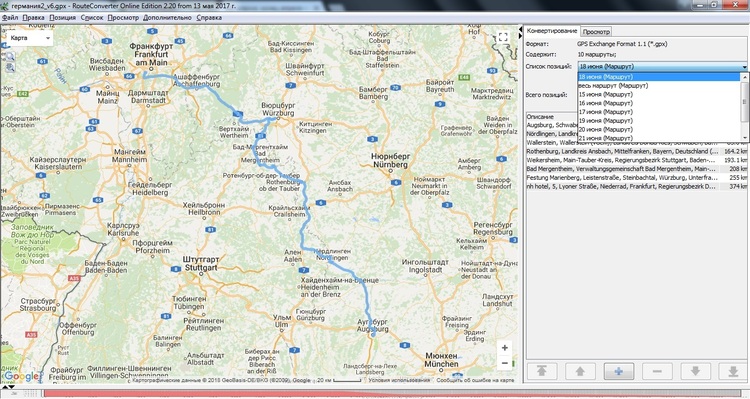Move selected position to bottom
Viewport: 750px width, 399px height.
coord(734,371)
